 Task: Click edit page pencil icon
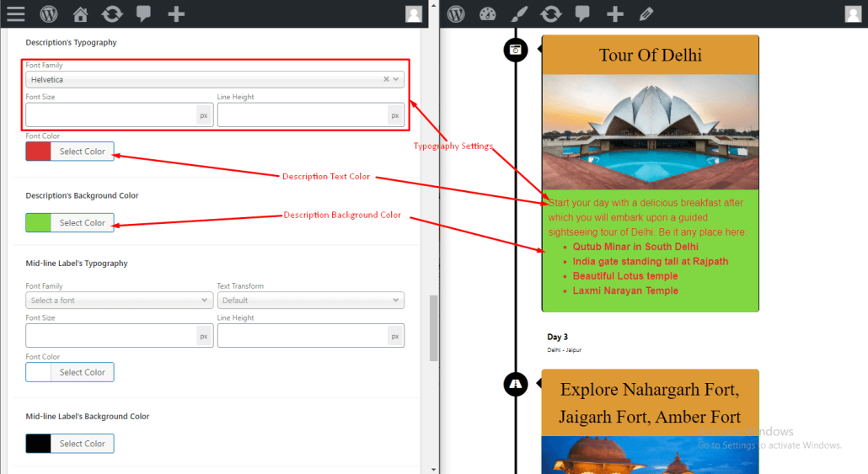[646, 13]
